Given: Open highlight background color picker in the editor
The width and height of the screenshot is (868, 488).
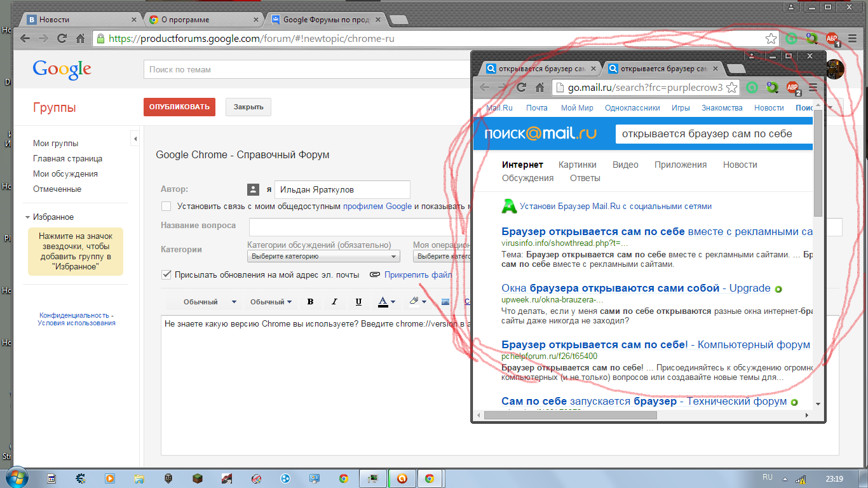Looking at the screenshot, I should [417, 302].
